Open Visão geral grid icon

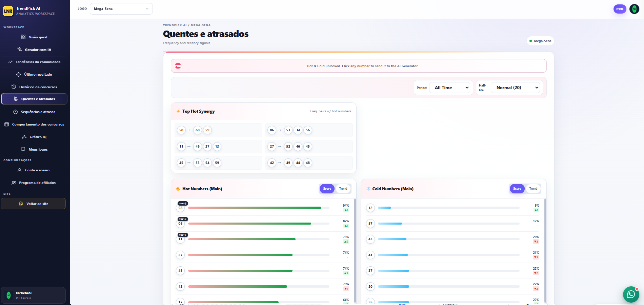[x=23, y=37]
